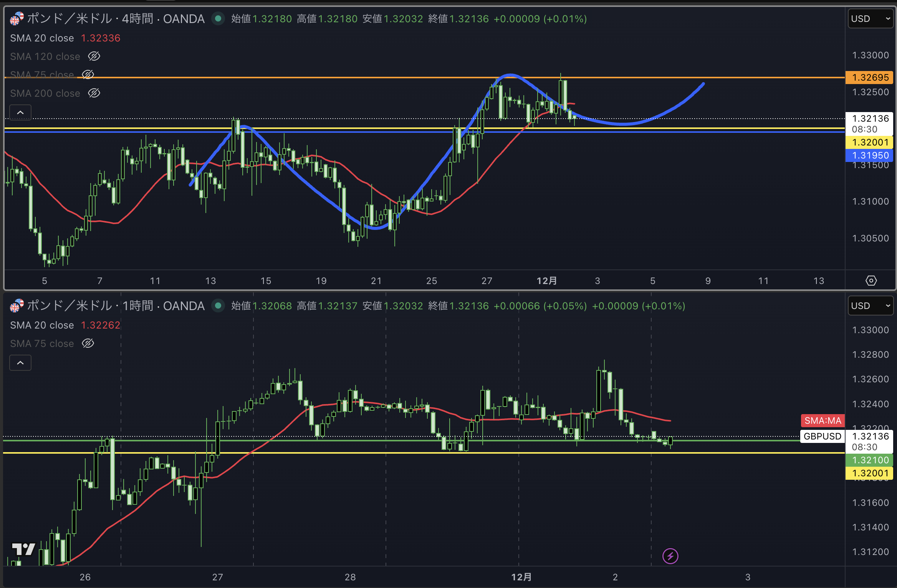
Task: Select SMA 20 close label in 1-hour chart
Action: [42, 325]
